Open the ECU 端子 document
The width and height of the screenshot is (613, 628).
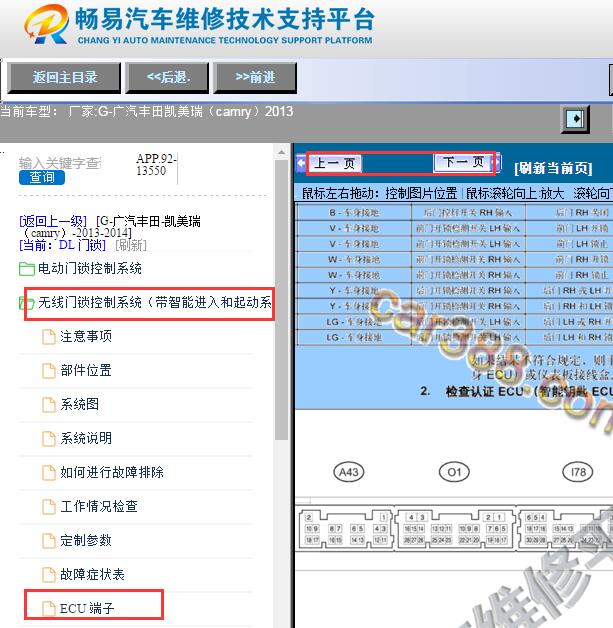pos(87,608)
